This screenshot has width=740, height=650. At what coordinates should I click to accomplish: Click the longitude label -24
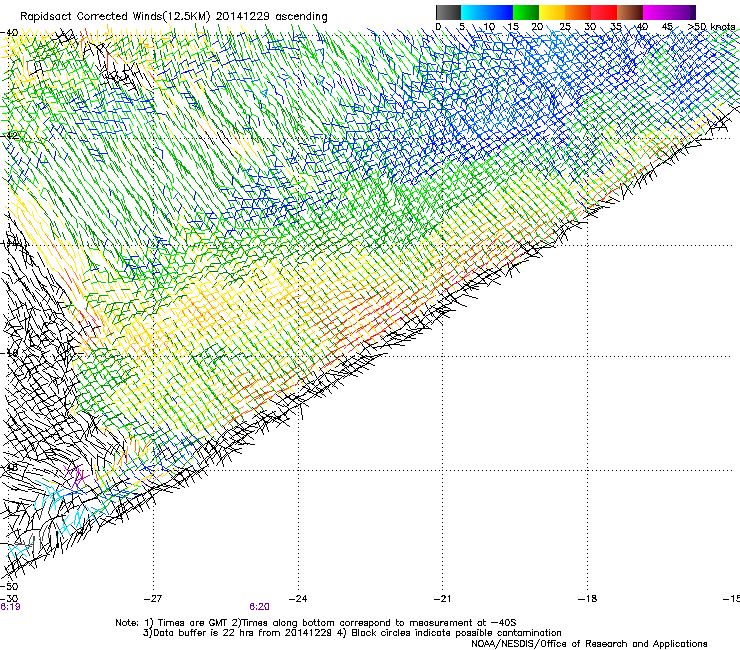pyautogui.click(x=298, y=599)
